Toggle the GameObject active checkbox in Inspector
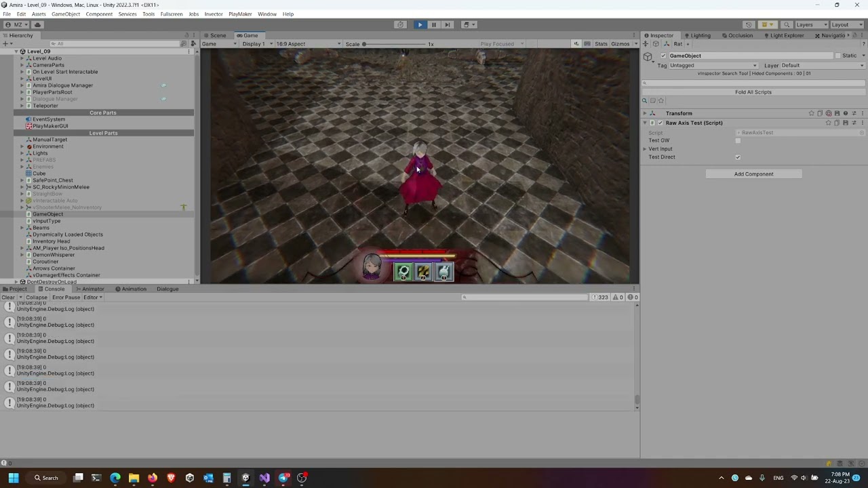868x488 pixels. 663,56
